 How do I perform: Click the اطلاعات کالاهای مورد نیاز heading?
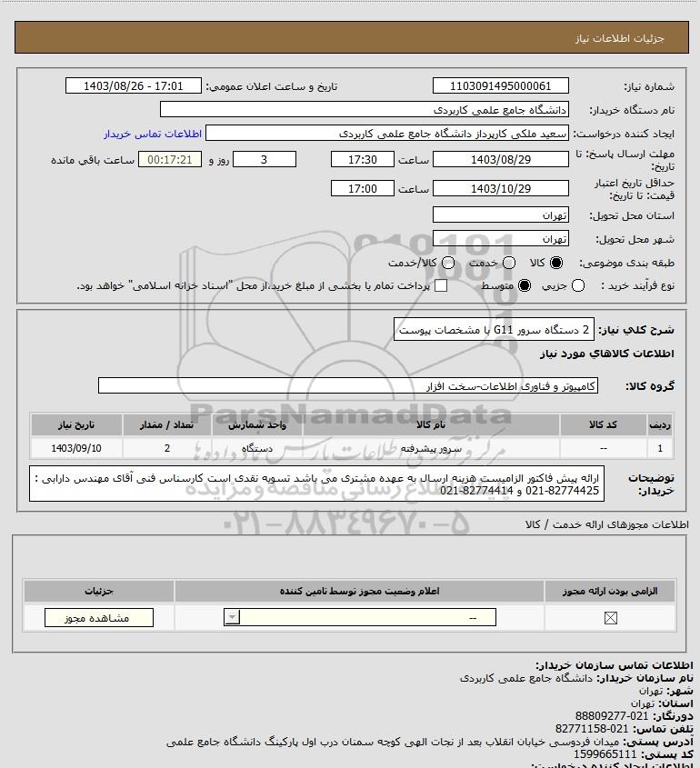(x=607, y=354)
